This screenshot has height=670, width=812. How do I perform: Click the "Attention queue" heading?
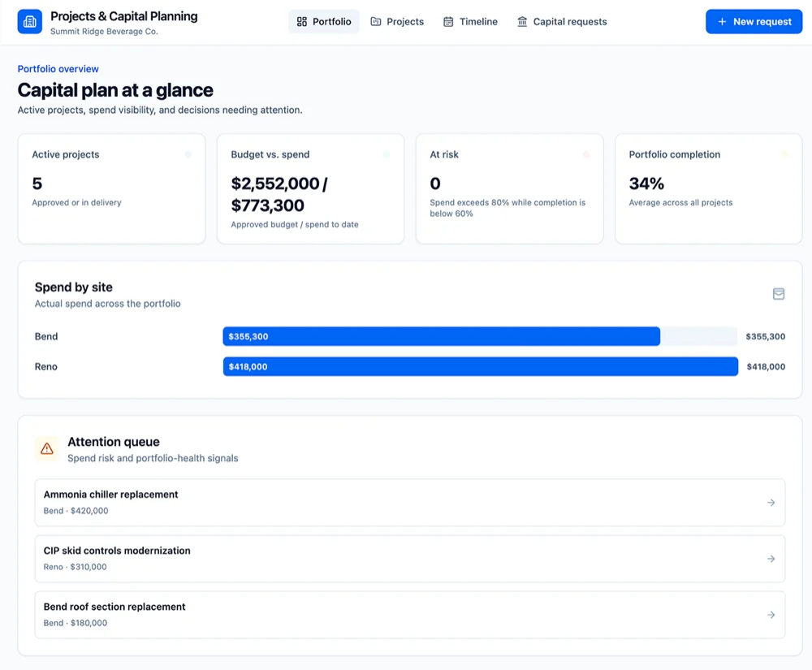114,442
